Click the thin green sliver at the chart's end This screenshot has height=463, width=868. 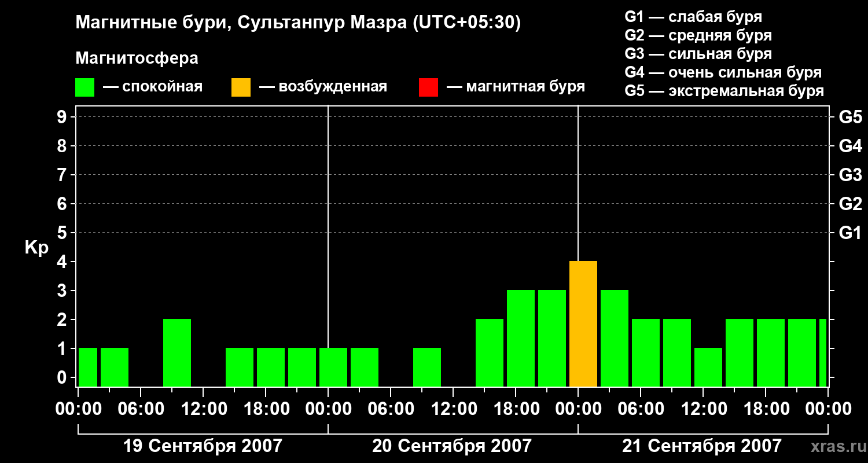click(x=823, y=353)
